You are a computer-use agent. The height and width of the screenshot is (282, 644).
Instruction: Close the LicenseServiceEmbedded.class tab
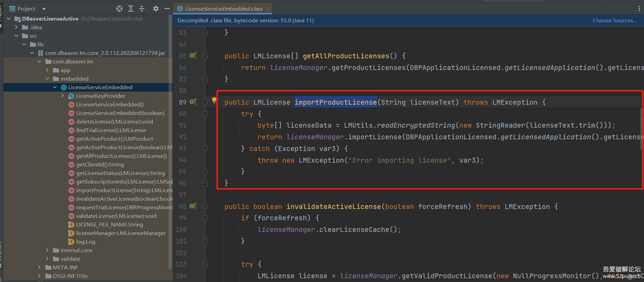pos(267,9)
